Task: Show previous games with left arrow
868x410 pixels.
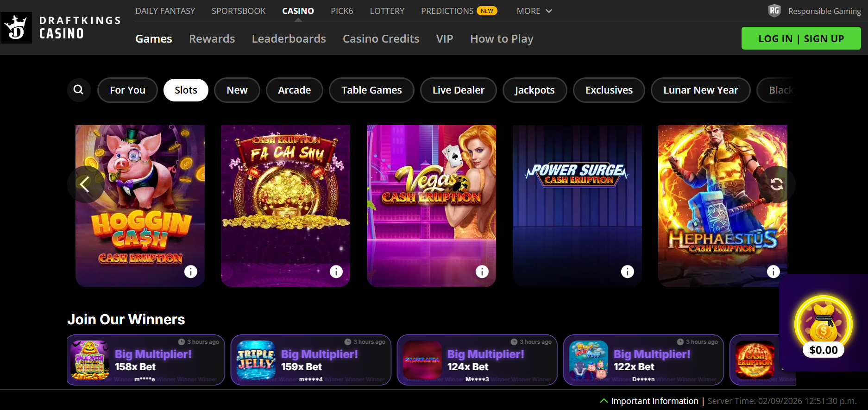Action: [85, 184]
